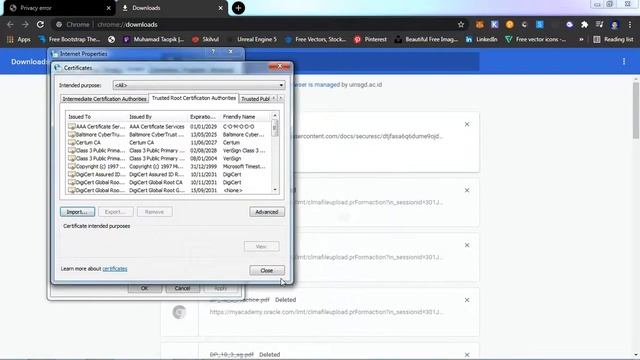
Task: Open the Intended purpose dropdown
Action: 199,85
